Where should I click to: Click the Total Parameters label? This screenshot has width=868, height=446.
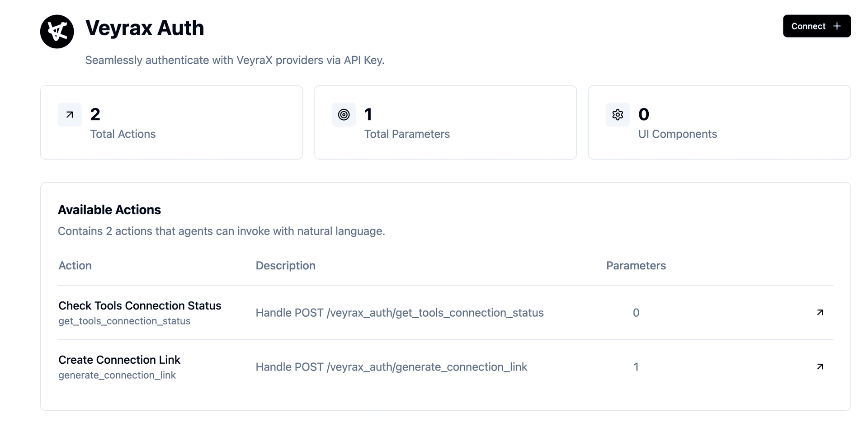pyautogui.click(x=407, y=134)
